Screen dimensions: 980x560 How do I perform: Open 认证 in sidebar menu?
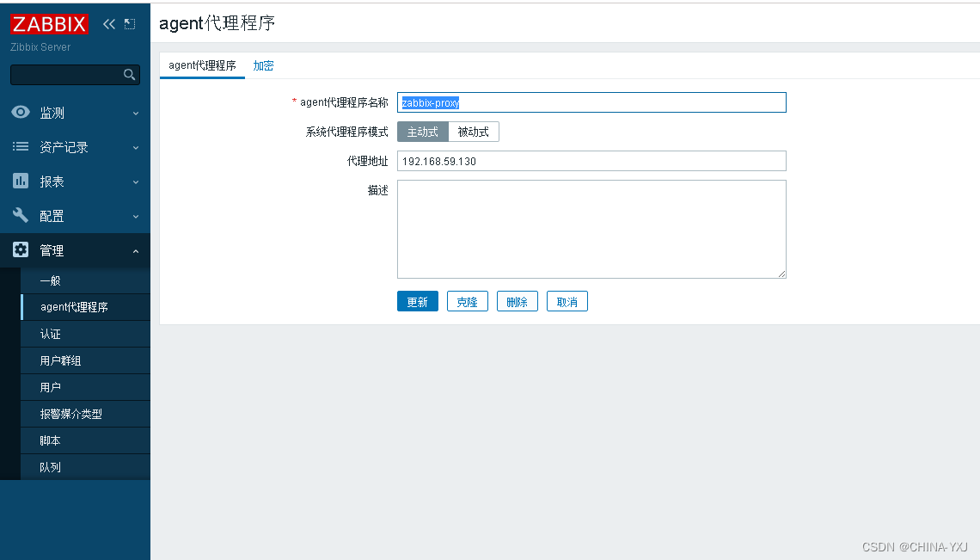pos(85,334)
